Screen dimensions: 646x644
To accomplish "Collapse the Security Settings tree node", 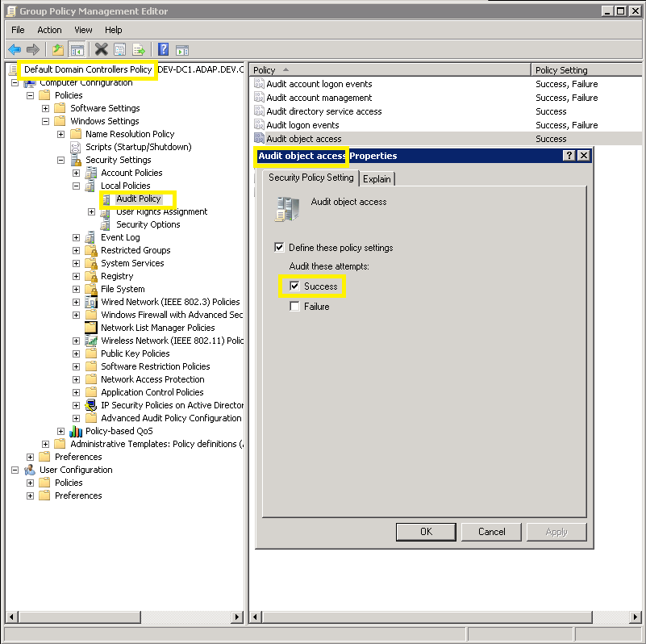I will pyautogui.click(x=59, y=159).
